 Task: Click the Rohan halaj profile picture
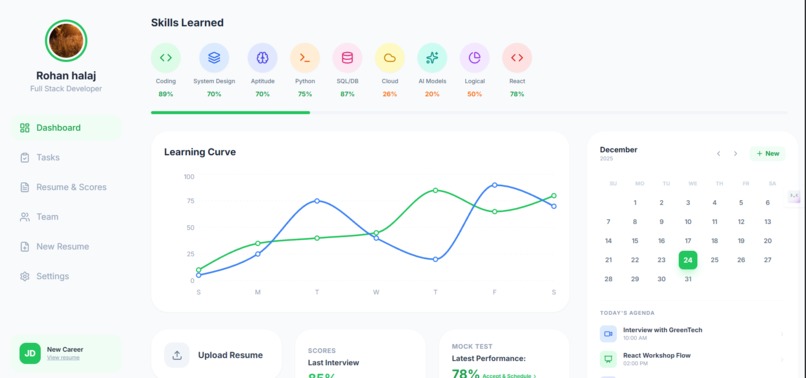point(66,41)
